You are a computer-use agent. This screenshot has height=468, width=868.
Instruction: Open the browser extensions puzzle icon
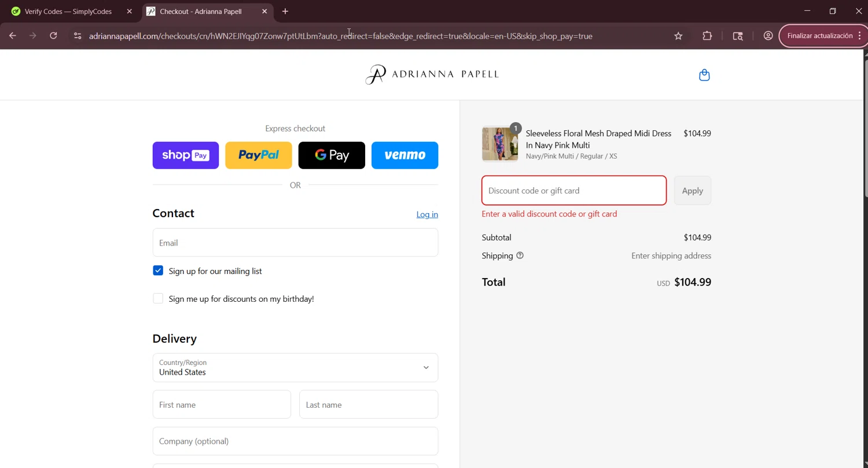click(707, 36)
